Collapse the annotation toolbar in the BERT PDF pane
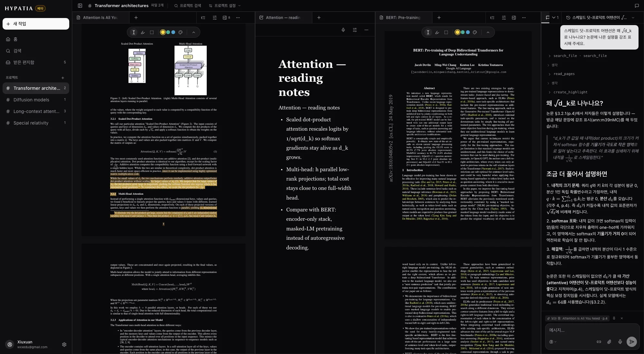The image size is (644, 354). [x=488, y=32]
